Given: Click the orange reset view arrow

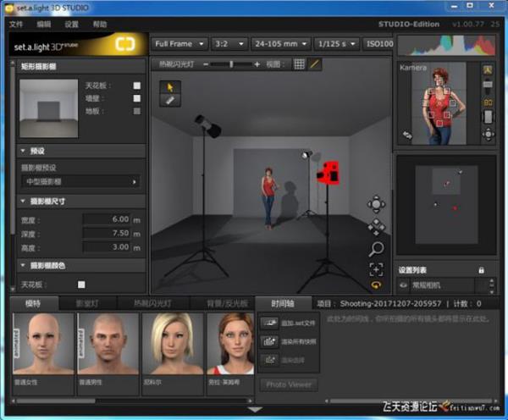Looking at the screenshot, I should tap(376, 285).
